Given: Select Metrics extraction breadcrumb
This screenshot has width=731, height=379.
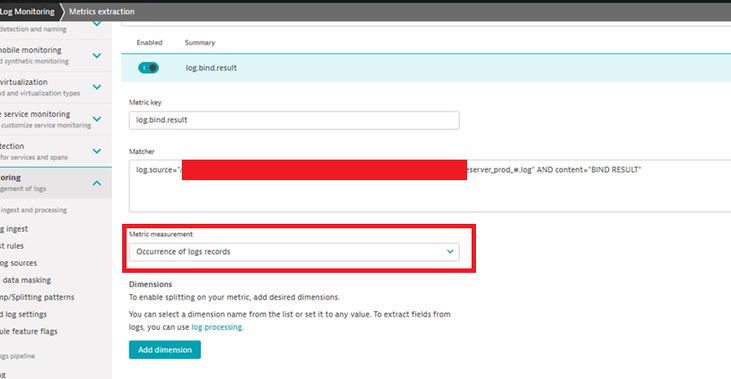Looking at the screenshot, I should point(102,12).
